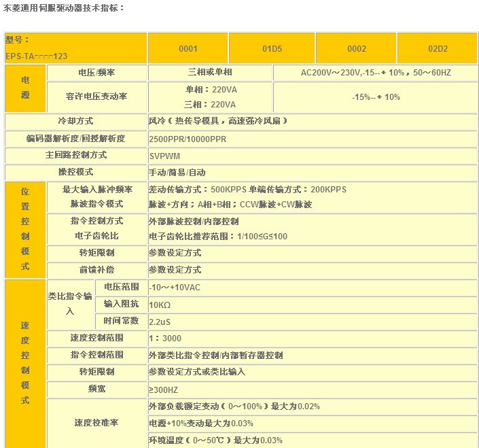The height and width of the screenshot is (448, 479).
Task: Click the 脉波+方向 A相+B相 text
Action: [x=230, y=205]
